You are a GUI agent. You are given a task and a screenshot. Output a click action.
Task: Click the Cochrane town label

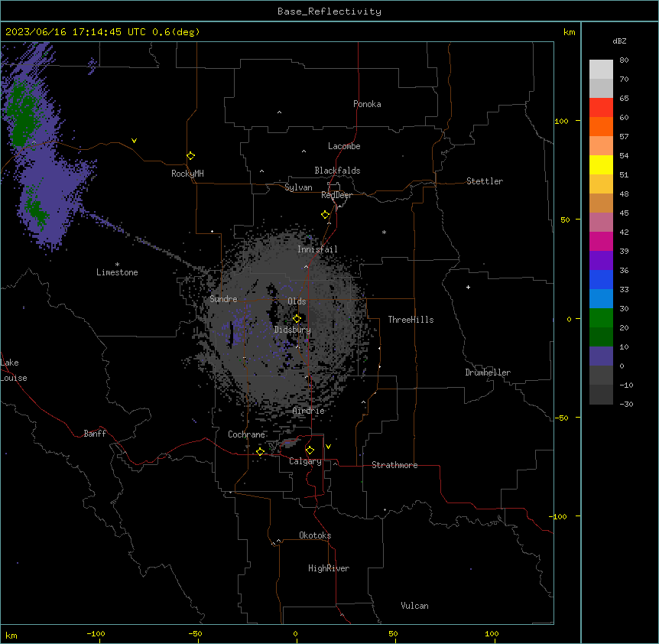(x=246, y=434)
